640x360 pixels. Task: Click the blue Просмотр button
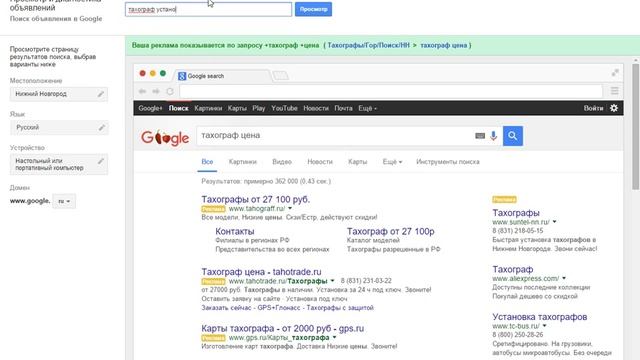(x=313, y=9)
